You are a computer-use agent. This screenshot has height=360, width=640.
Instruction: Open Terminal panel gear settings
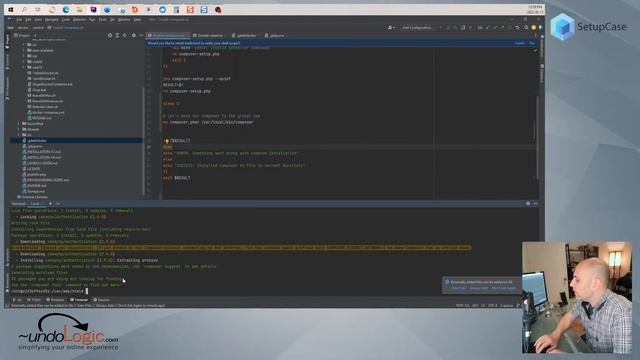tap(528, 203)
